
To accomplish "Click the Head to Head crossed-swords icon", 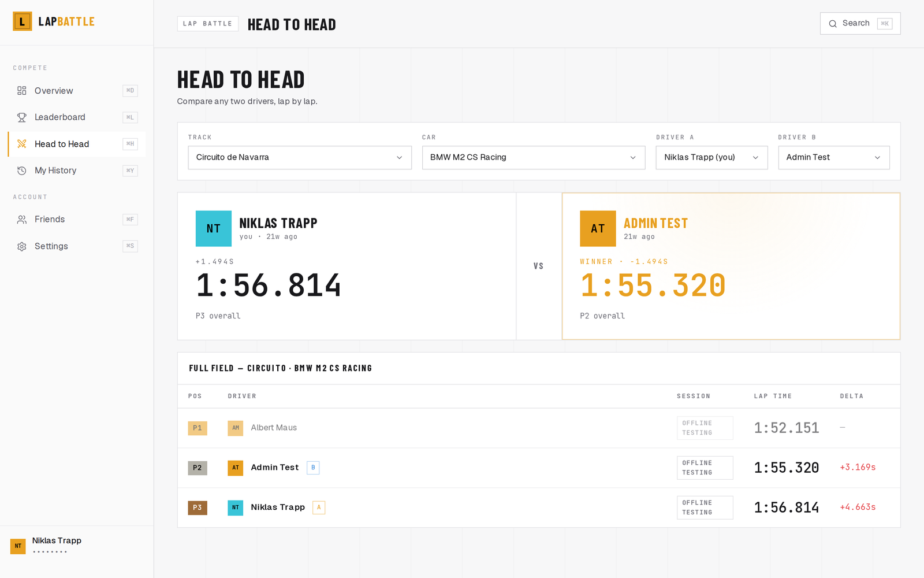I will coord(22,144).
